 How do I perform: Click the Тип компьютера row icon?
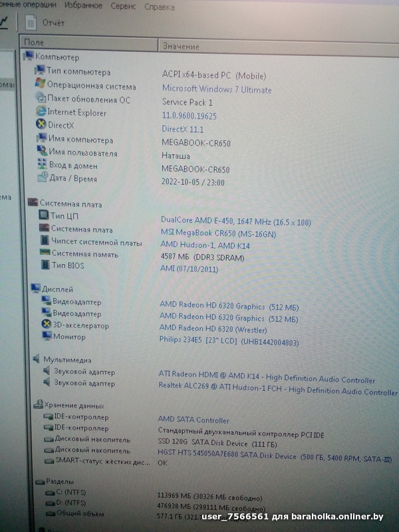click(40, 70)
